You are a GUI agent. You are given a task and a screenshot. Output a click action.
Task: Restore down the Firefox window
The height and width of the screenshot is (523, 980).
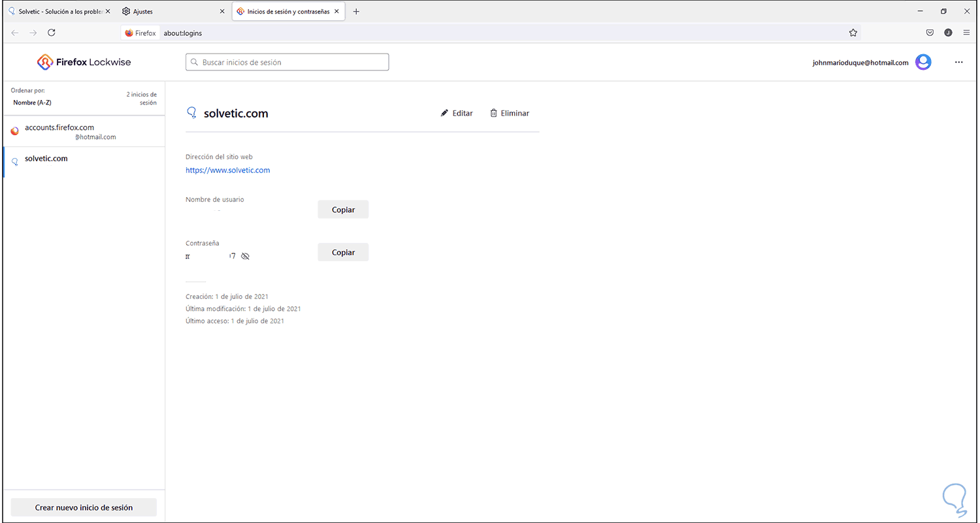(943, 12)
